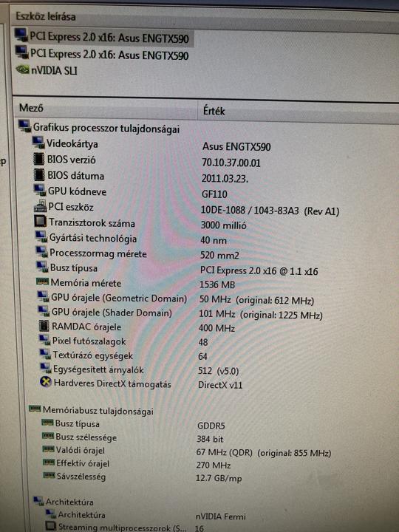Click Egységesített árnyalók icon
399x532 pixels.
(46, 369)
